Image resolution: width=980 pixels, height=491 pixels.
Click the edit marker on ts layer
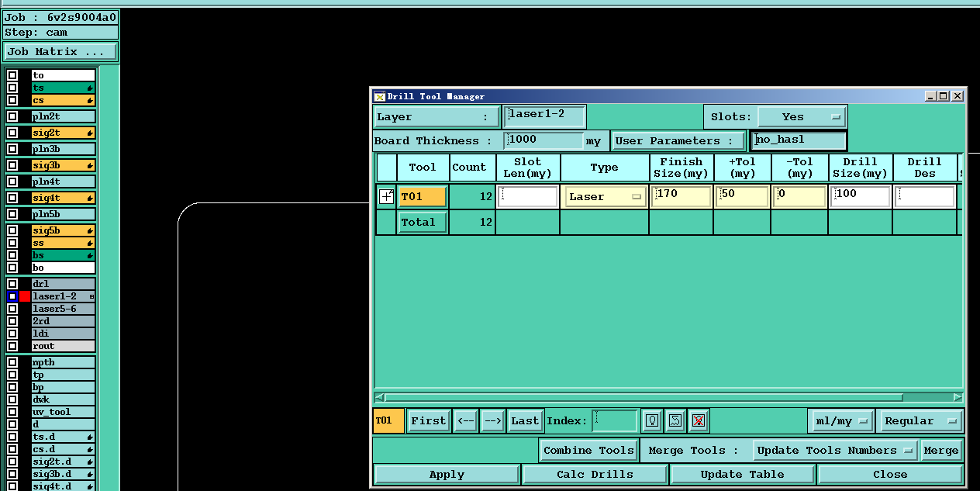90,88
